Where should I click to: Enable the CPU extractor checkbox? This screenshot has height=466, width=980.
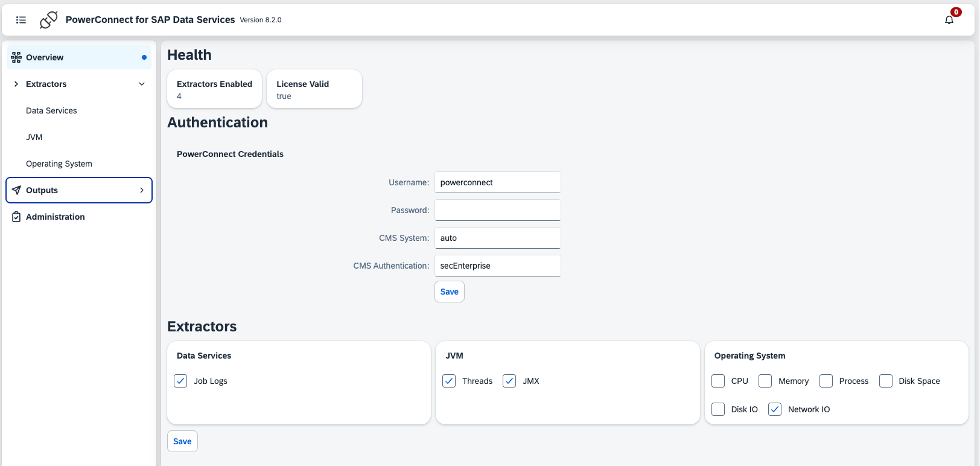coord(718,381)
